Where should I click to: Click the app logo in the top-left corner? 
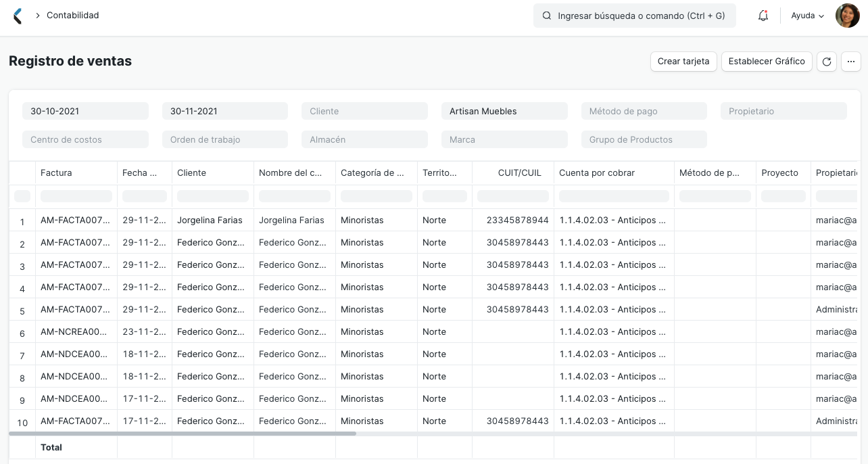tap(18, 15)
